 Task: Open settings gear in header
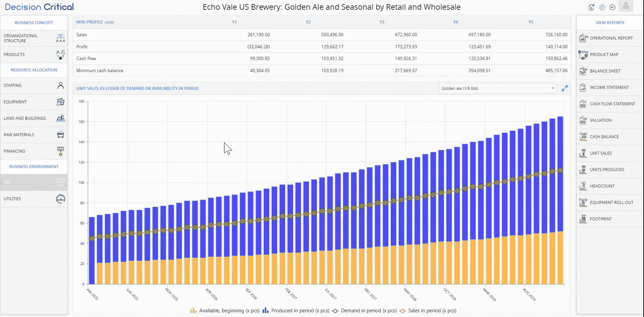(602, 7)
